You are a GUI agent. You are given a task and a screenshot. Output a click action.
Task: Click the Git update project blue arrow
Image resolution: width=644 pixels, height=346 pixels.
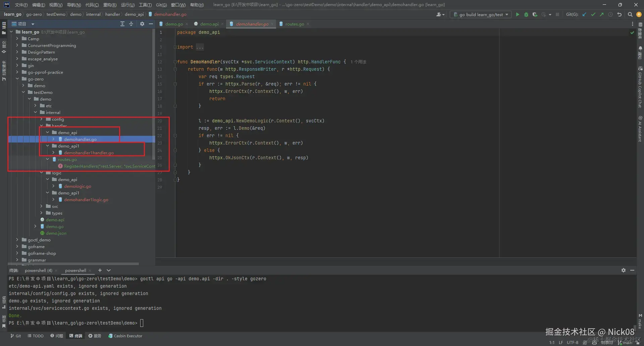click(584, 14)
